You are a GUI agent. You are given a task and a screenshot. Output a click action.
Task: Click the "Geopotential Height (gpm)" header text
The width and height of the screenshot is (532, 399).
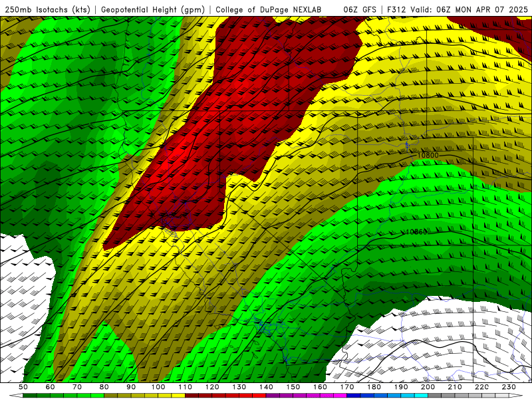click(153, 9)
